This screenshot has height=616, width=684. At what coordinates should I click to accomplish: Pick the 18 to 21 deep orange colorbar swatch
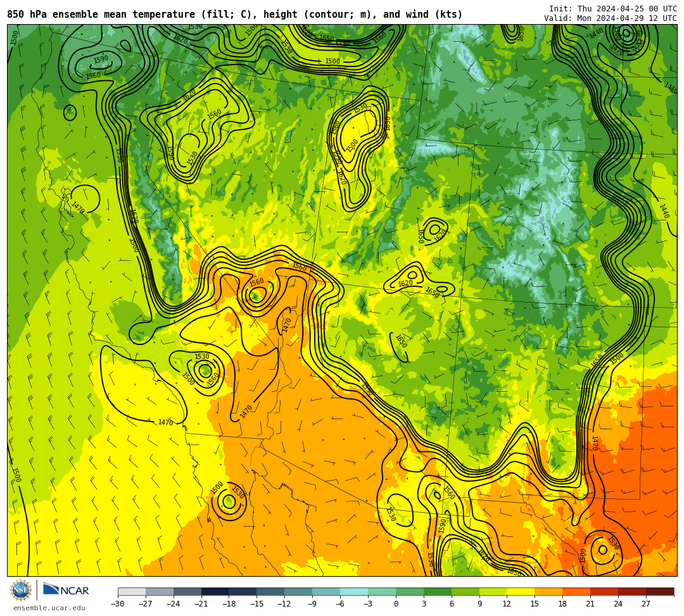577,592
